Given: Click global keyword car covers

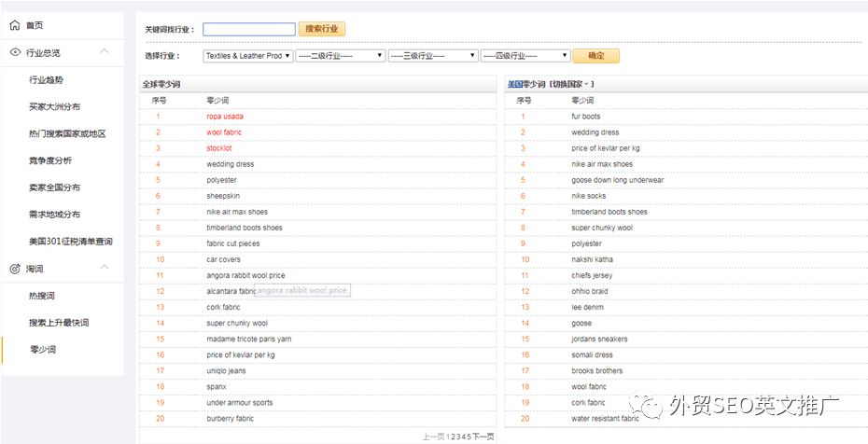Looking at the screenshot, I should click(223, 259).
